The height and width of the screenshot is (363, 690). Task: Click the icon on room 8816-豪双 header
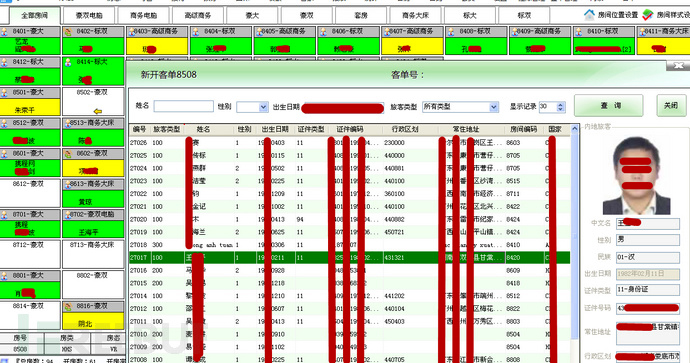68,306
